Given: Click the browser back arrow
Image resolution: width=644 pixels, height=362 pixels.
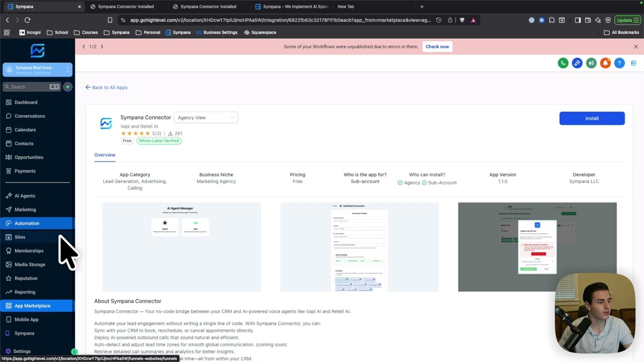Looking at the screenshot, I should click(7, 20).
